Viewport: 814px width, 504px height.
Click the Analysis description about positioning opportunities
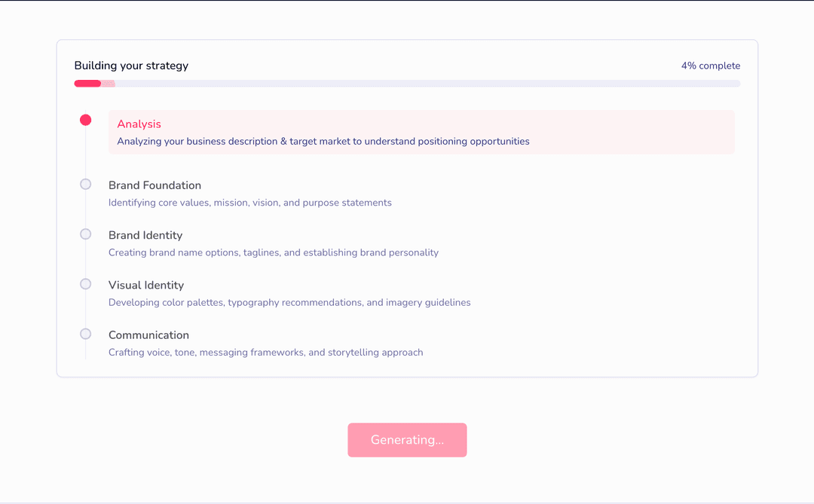point(323,141)
